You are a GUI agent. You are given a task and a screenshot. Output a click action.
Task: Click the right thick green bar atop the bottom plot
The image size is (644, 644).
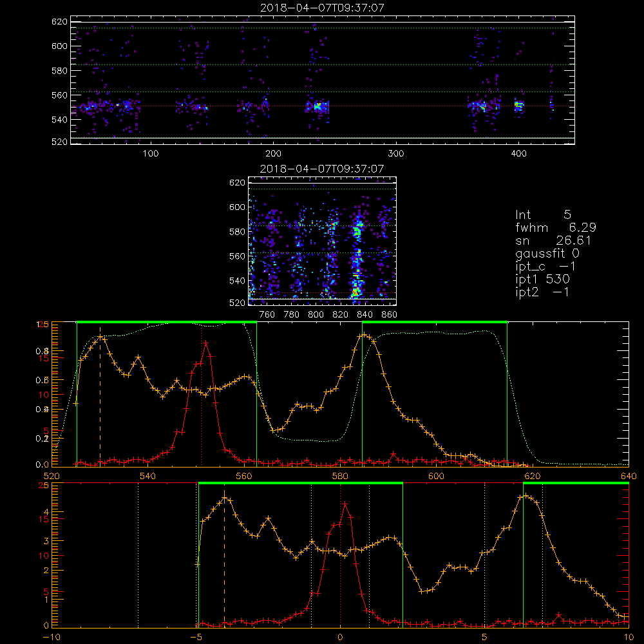pyautogui.click(x=576, y=484)
